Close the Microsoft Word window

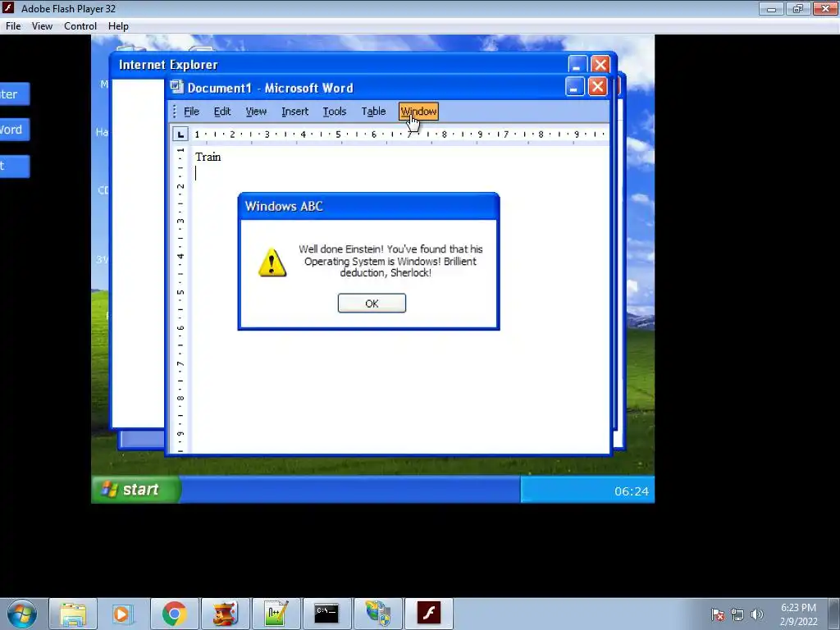pos(597,87)
